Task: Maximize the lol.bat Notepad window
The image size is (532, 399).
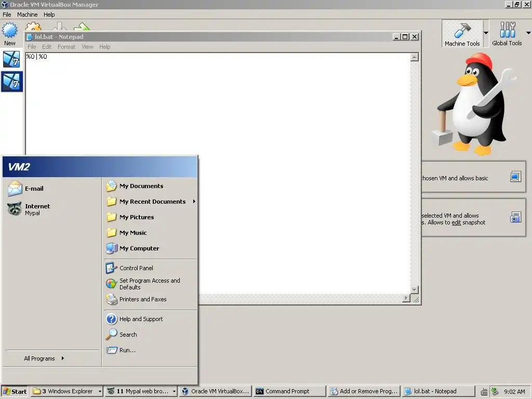Action: (405, 37)
